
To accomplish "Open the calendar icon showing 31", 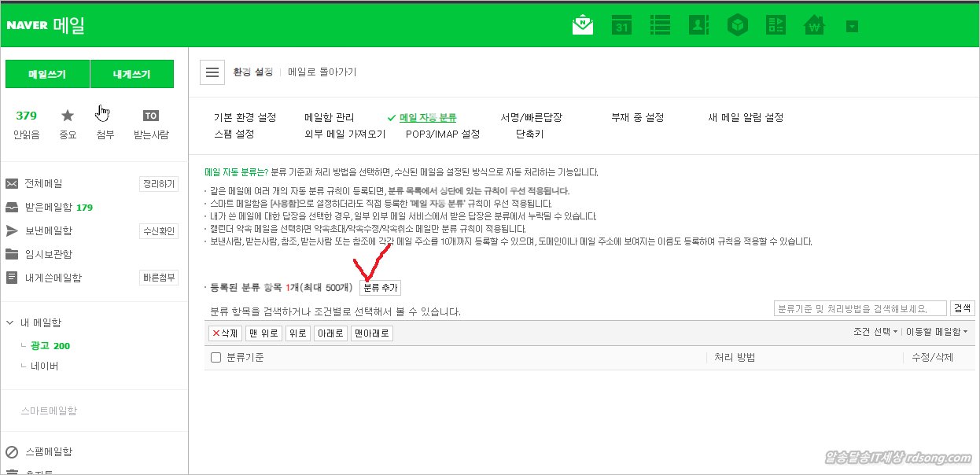I will tap(622, 25).
